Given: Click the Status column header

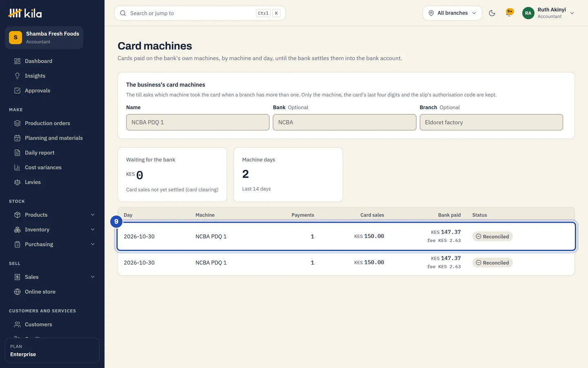Looking at the screenshot, I should 479,215.
